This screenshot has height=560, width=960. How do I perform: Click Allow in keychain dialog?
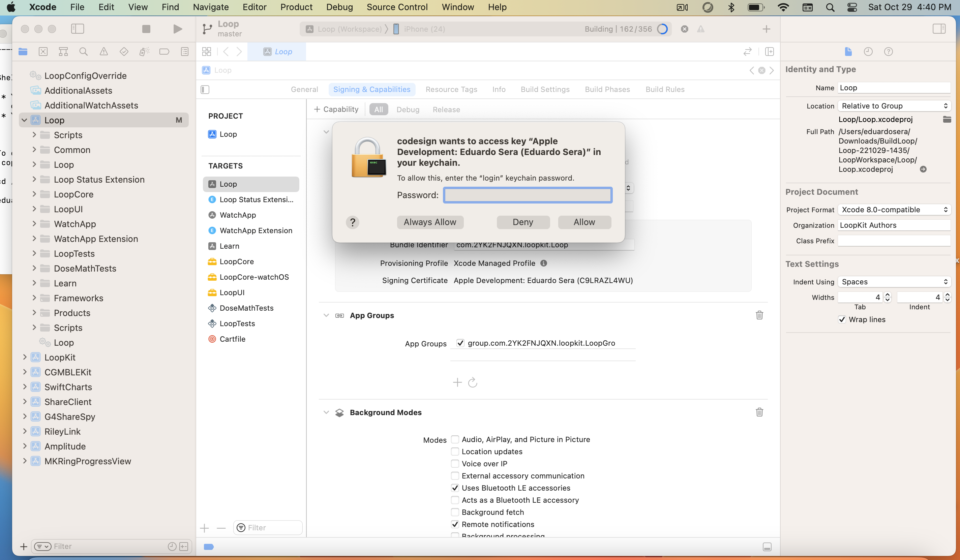pyautogui.click(x=584, y=222)
